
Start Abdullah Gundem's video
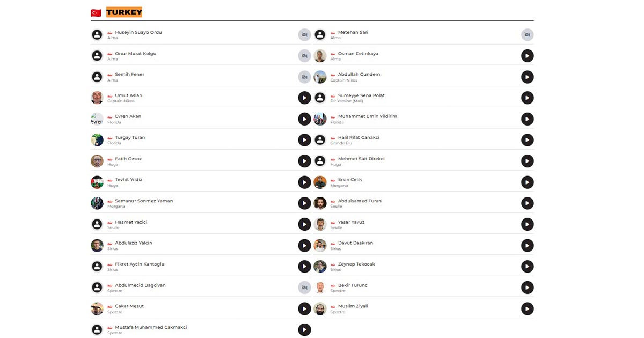click(x=527, y=77)
